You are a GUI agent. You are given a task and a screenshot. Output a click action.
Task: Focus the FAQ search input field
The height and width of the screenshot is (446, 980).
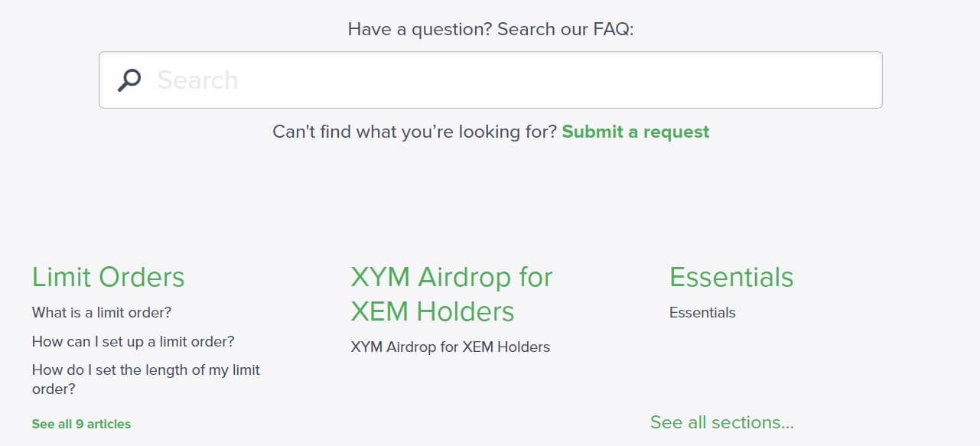pyautogui.click(x=490, y=80)
